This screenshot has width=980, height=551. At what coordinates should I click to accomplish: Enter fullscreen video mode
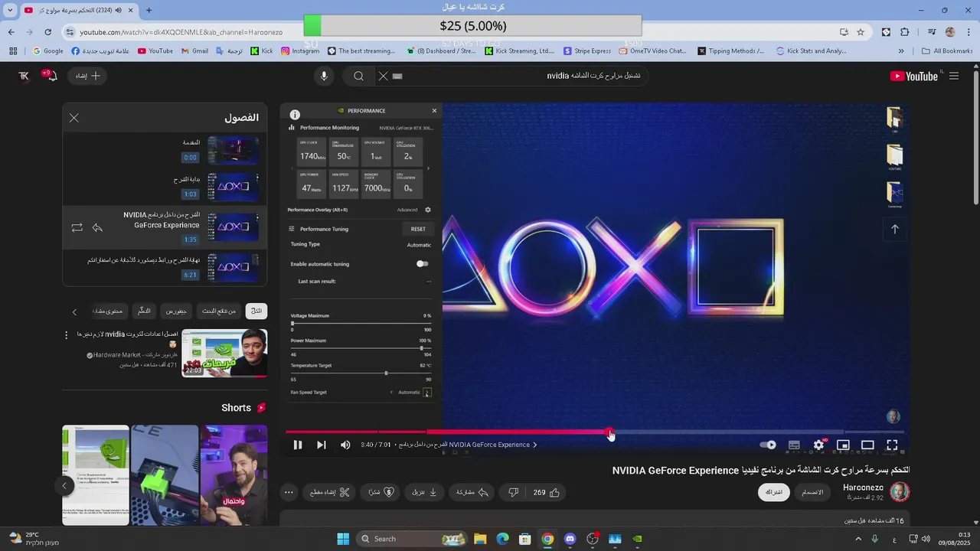(x=892, y=445)
